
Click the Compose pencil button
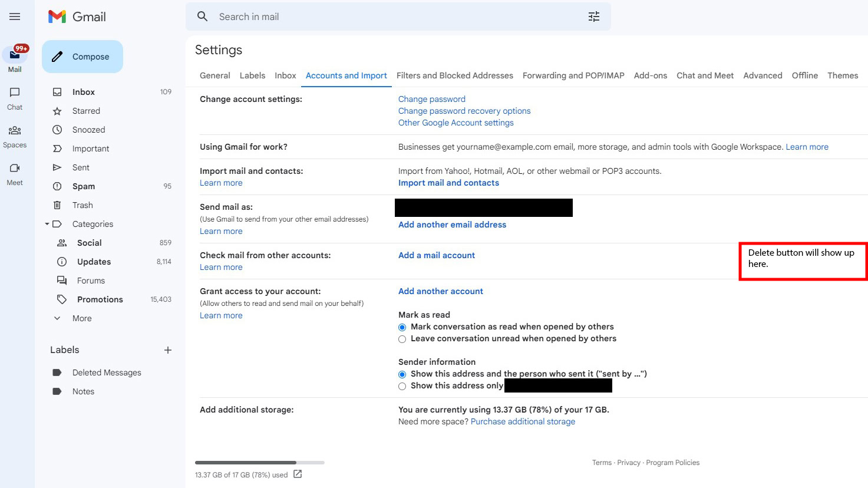tap(82, 57)
